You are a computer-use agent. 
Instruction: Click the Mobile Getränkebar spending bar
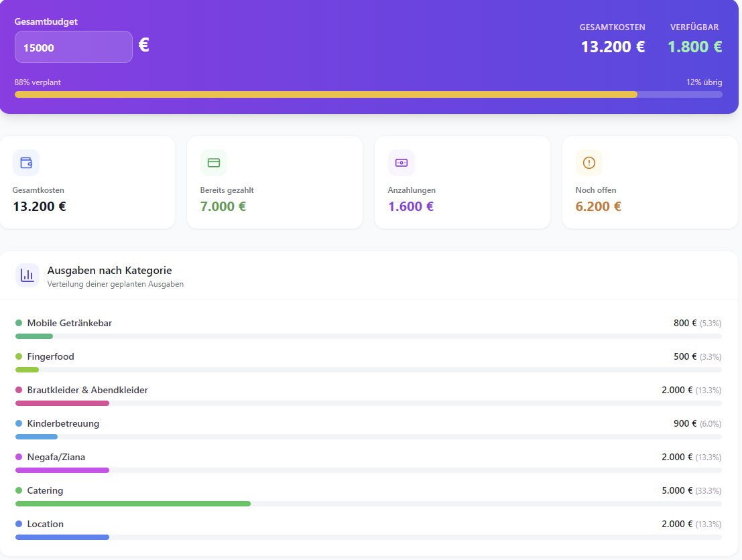[34, 336]
